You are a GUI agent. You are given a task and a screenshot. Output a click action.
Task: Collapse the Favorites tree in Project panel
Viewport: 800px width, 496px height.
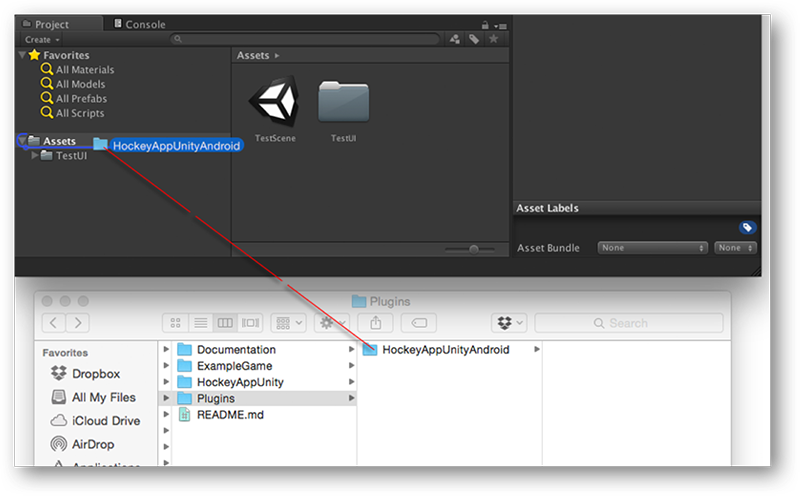[22, 55]
